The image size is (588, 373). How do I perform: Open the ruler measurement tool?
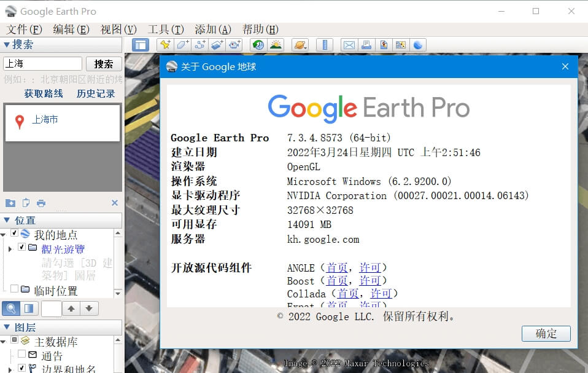click(324, 44)
